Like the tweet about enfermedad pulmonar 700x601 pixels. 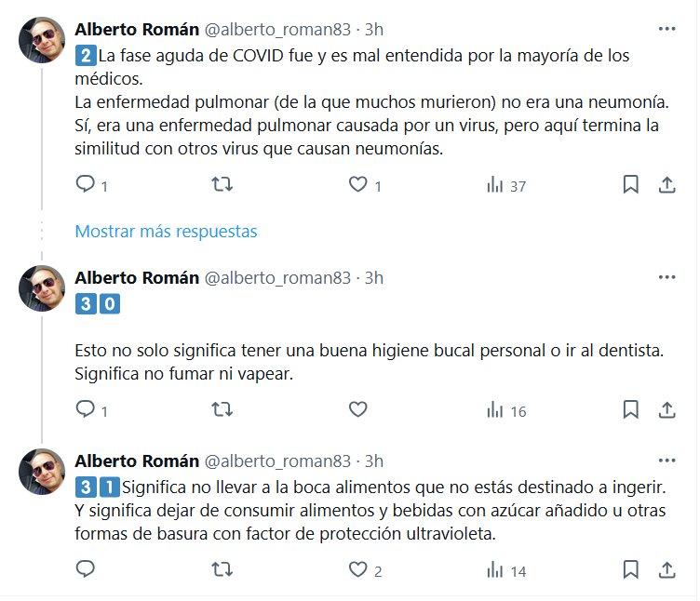pyautogui.click(x=358, y=185)
